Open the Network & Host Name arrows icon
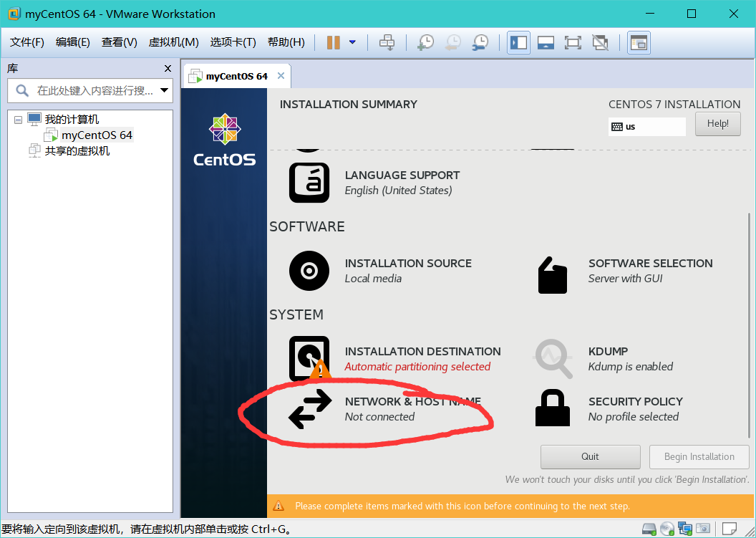 pos(310,408)
